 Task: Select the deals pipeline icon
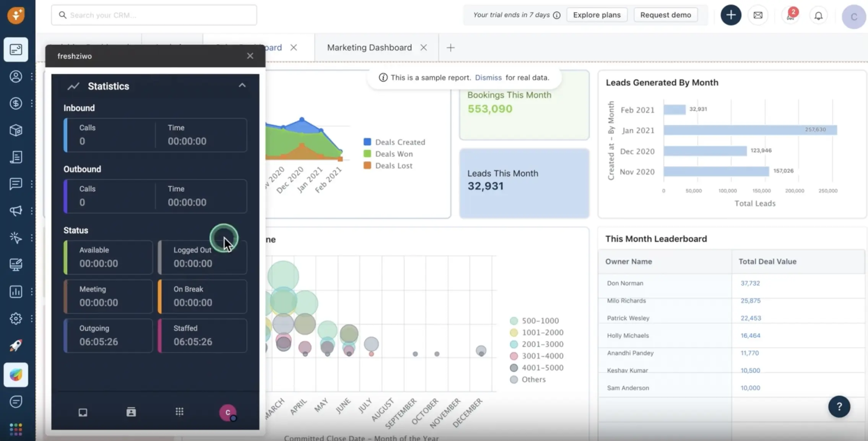15,103
